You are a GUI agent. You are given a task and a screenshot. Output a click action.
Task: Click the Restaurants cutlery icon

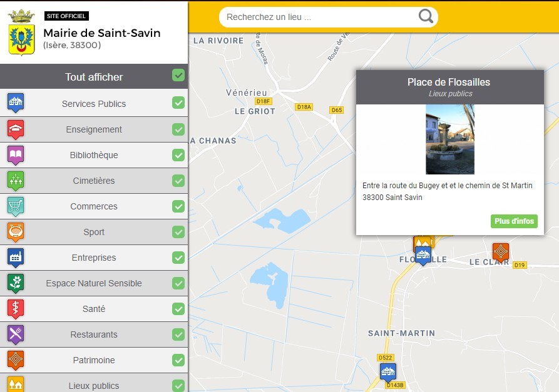(x=15, y=334)
